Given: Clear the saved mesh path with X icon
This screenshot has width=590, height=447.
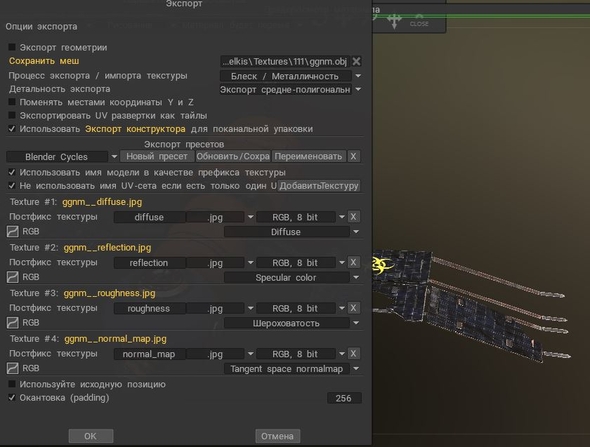Looking at the screenshot, I should (x=356, y=61).
